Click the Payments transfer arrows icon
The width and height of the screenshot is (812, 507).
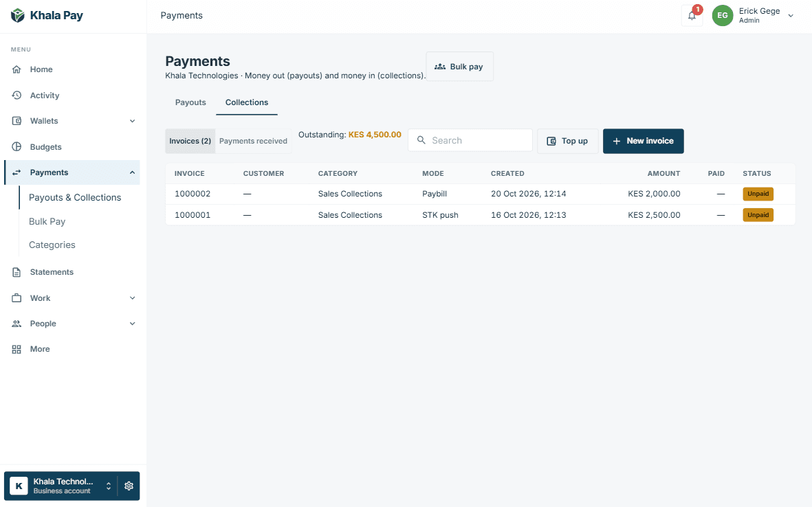point(17,172)
